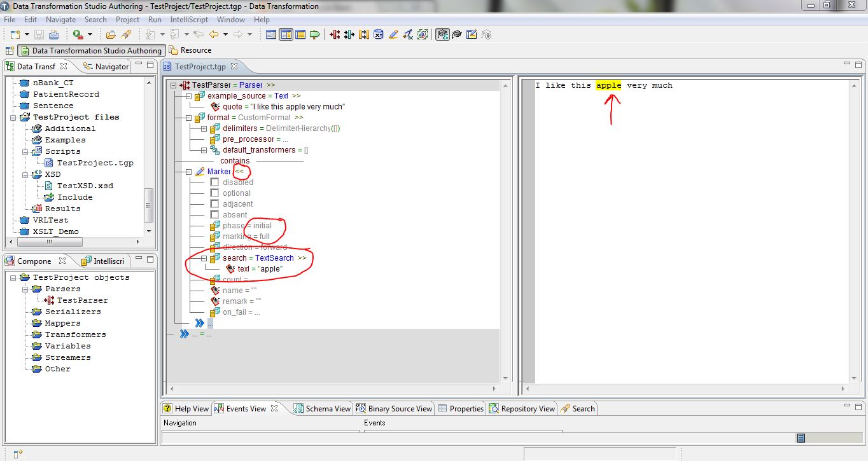Click the green arrow sign toolbar icon

coord(314,34)
